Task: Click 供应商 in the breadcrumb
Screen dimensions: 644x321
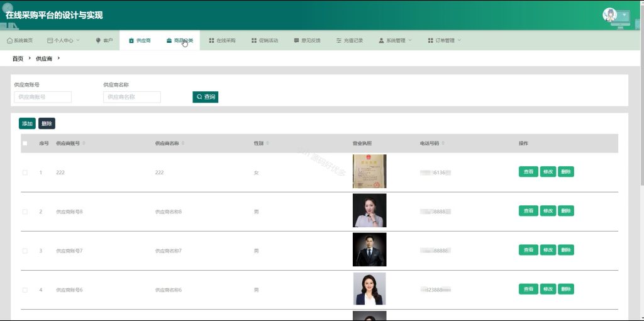Action: 44,59
